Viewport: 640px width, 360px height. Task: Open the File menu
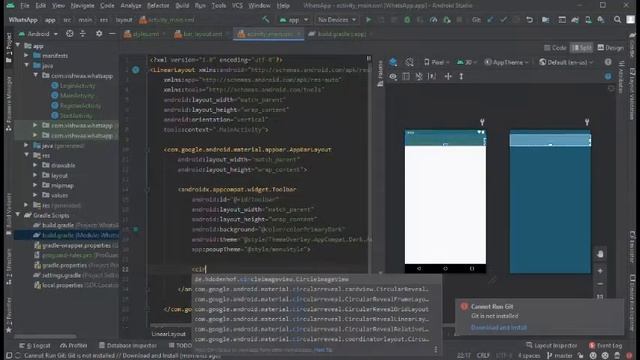pos(25,6)
